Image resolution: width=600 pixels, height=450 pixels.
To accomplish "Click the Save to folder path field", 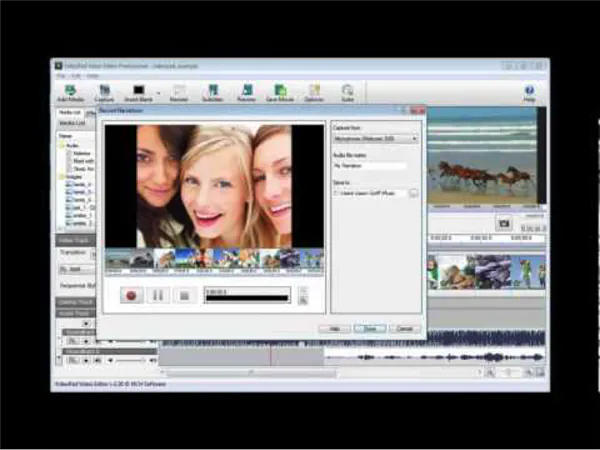I will (370, 194).
